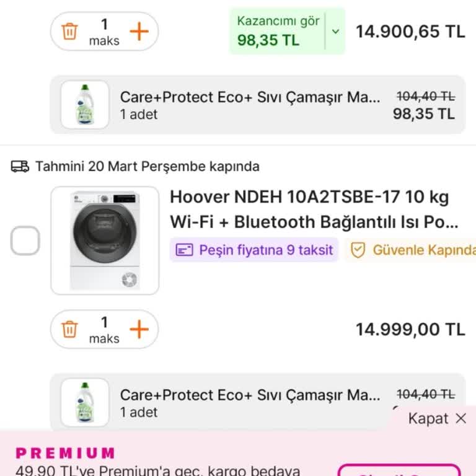476x476 pixels.
Task: Increase quantity with the top plus icon
Action: [x=139, y=31]
